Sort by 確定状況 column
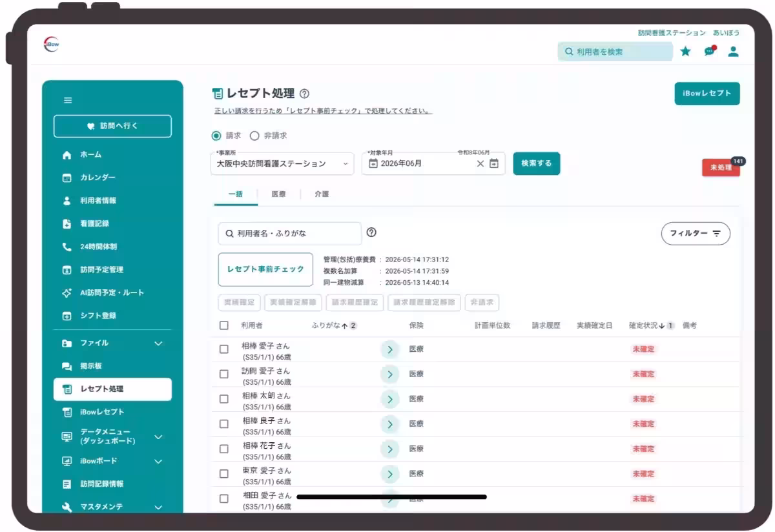Screen dimensions: 775x532 coord(652,325)
